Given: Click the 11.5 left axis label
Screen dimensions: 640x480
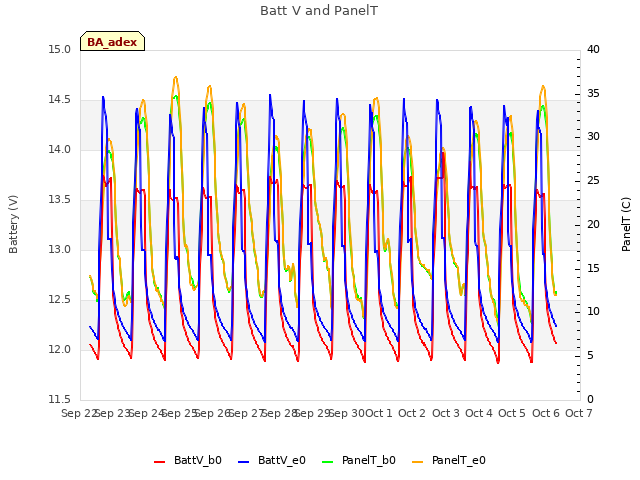Looking at the screenshot, I should [x=60, y=399].
